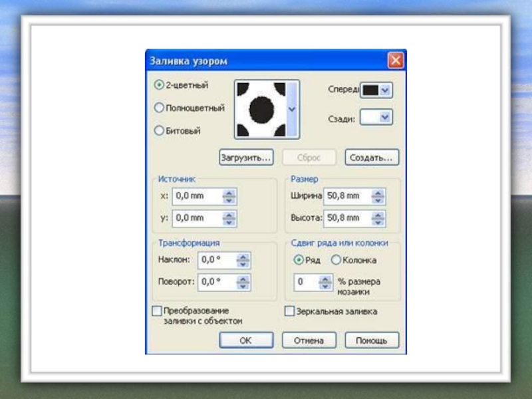
Task: Adjust the Высота spinner arrows
Action: pos(378,217)
